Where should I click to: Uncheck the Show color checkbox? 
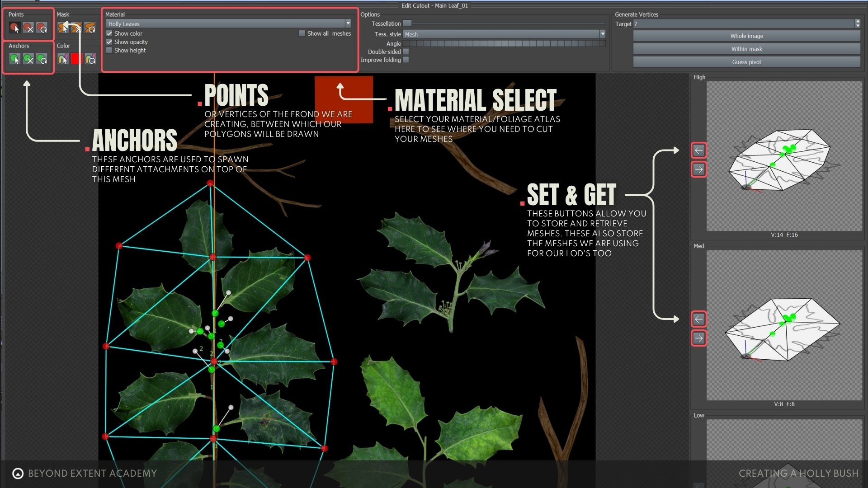[109, 33]
